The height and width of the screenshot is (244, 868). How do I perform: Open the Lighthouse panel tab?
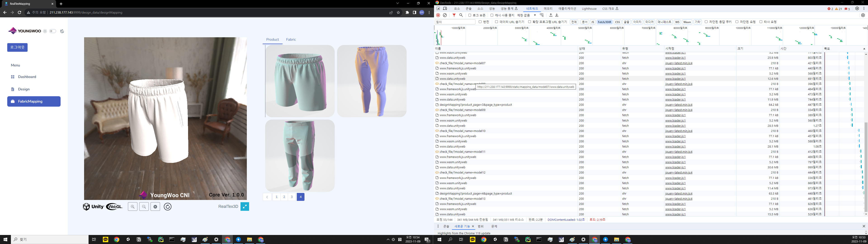coord(589,8)
